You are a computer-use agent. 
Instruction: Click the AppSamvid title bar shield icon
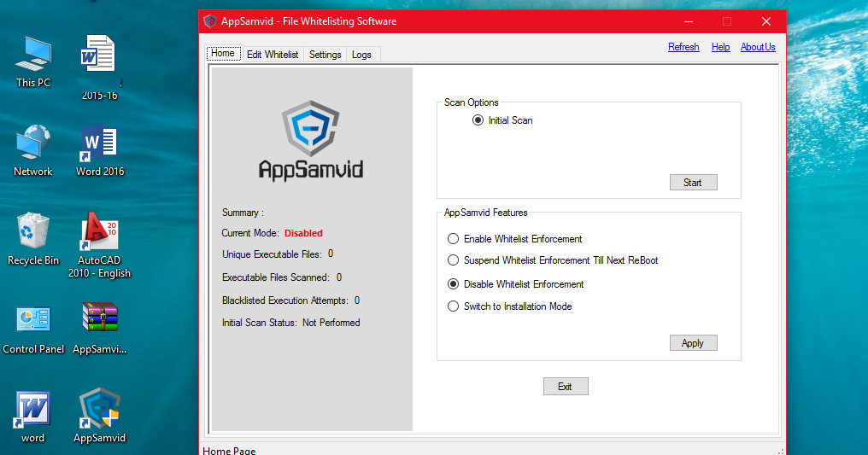pos(210,21)
